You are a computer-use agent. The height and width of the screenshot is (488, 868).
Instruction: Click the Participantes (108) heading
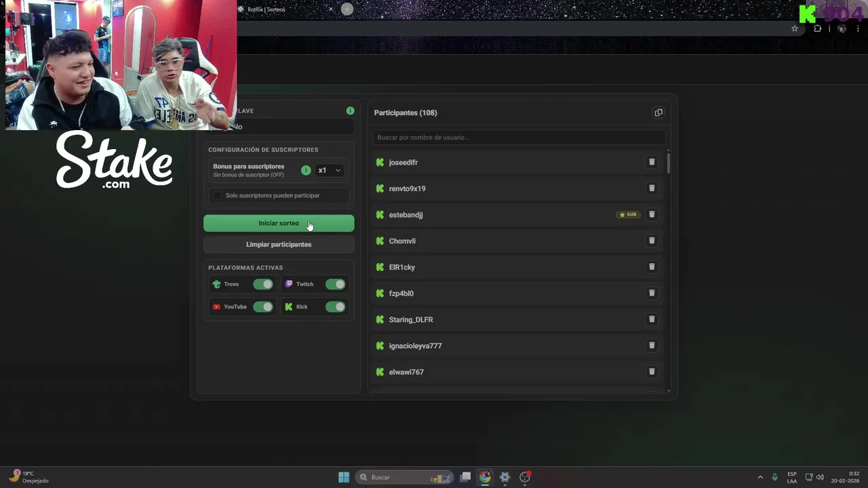tap(406, 113)
